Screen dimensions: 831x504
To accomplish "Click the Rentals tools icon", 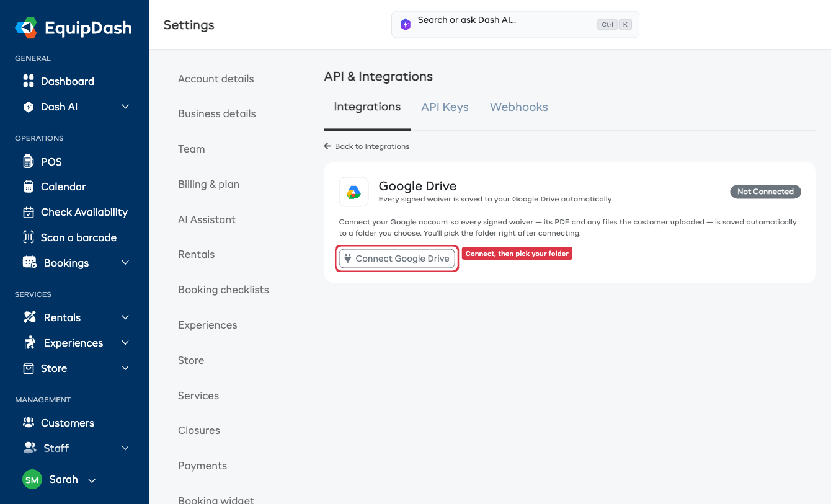I will [x=30, y=317].
